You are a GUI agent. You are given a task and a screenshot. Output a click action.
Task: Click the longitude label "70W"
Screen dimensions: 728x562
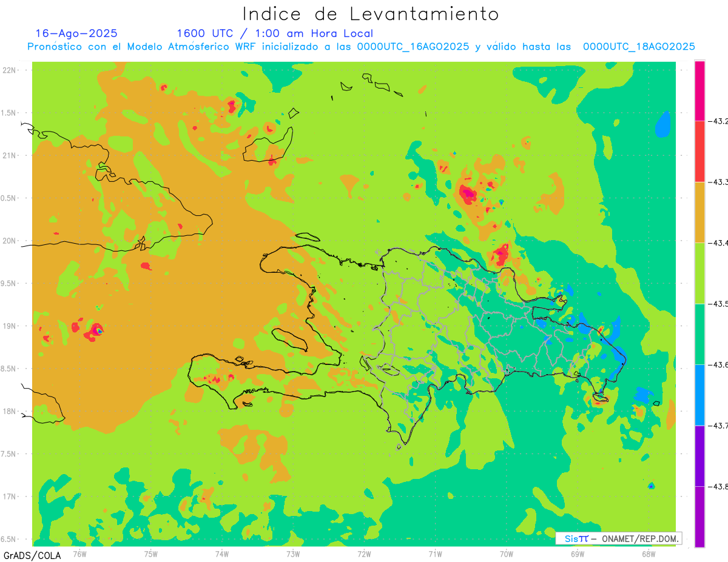coord(507,554)
